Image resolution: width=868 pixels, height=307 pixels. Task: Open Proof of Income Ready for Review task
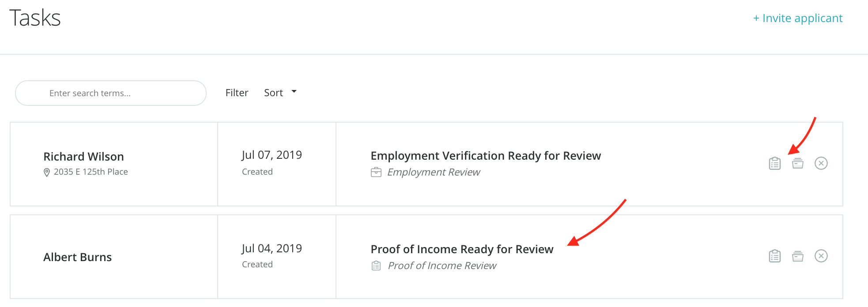pos(462,249)
